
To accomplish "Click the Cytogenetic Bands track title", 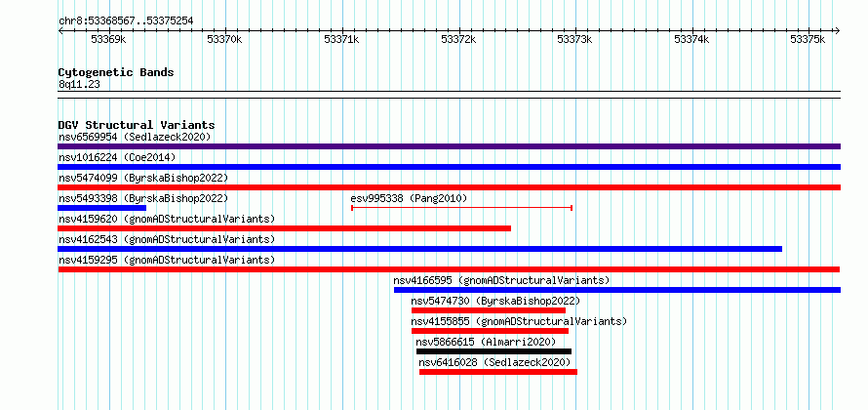I will click(x=116, y=72).
